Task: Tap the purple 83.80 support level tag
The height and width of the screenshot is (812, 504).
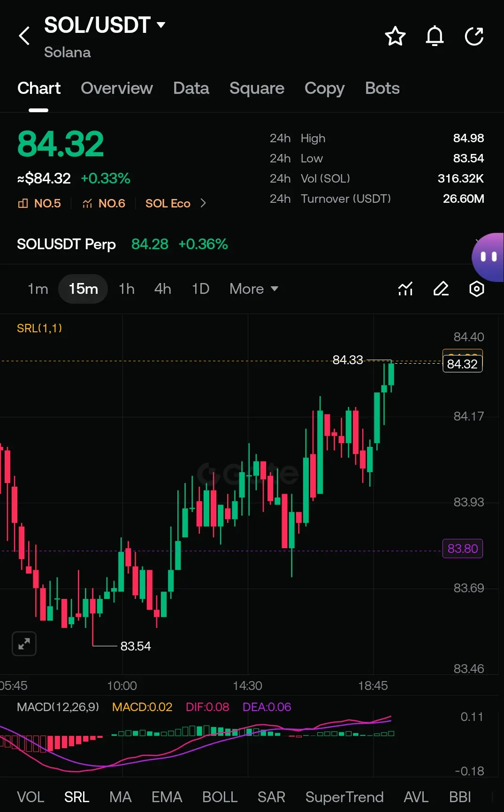Action: click(462, 548)
